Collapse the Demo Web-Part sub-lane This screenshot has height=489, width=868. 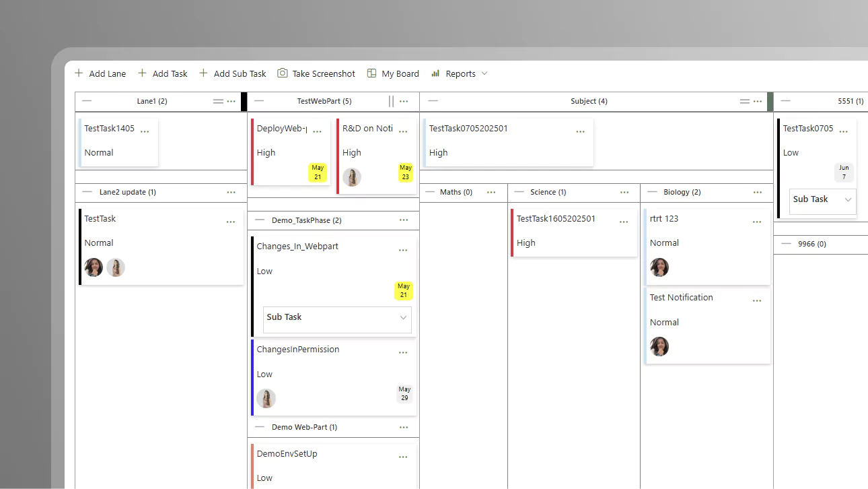(x=260, y=427)
